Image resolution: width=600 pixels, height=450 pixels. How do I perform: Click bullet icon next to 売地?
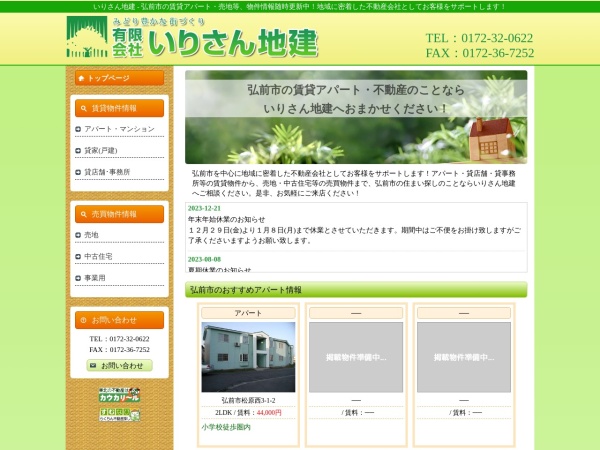coord(78,235)
